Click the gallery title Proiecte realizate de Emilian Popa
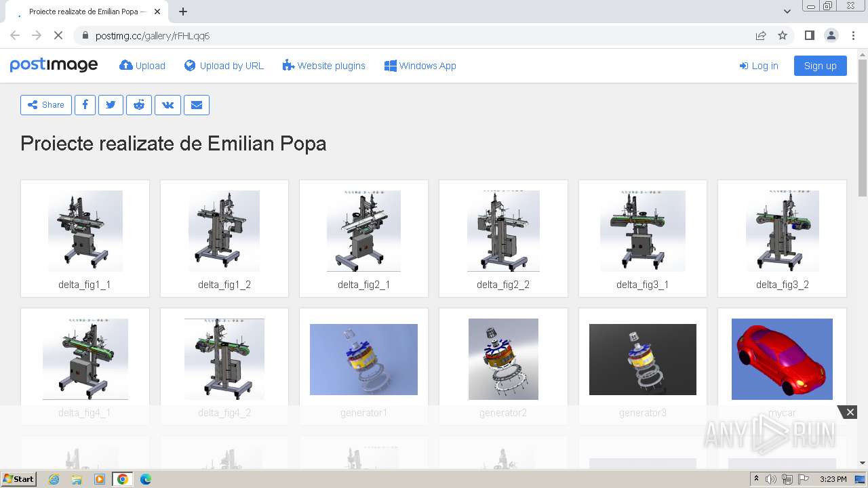 point(174,144)
